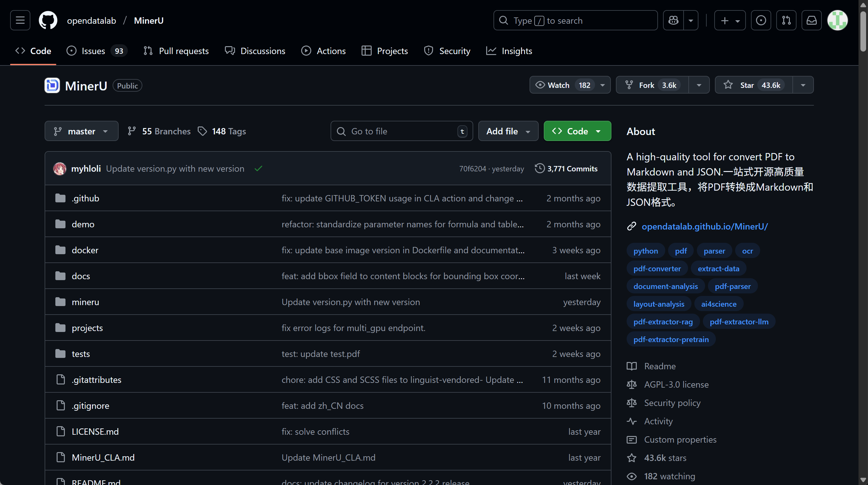Click the Readme book icon

(631, 366)
